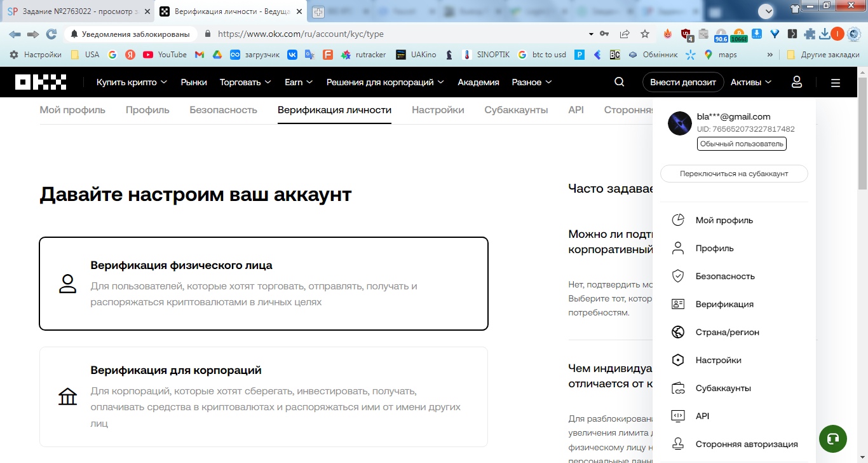
Task: Click the account avatar image in dropdown panel
Action: point(680,123)
